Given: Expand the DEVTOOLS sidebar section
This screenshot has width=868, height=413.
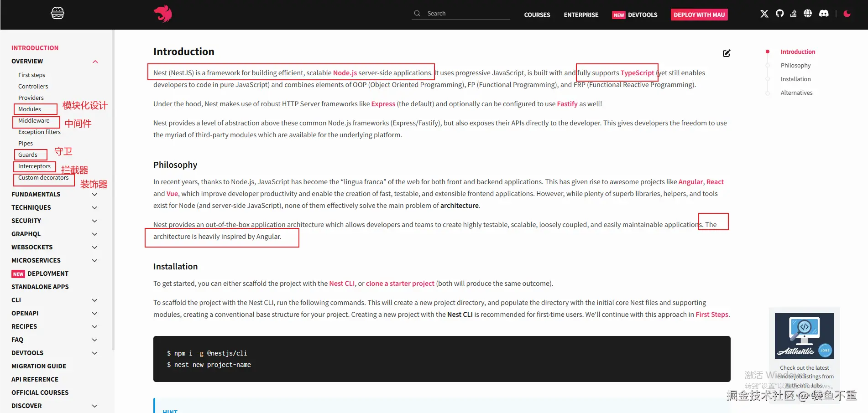Looking at the screenshot, I should click(94, 353).
